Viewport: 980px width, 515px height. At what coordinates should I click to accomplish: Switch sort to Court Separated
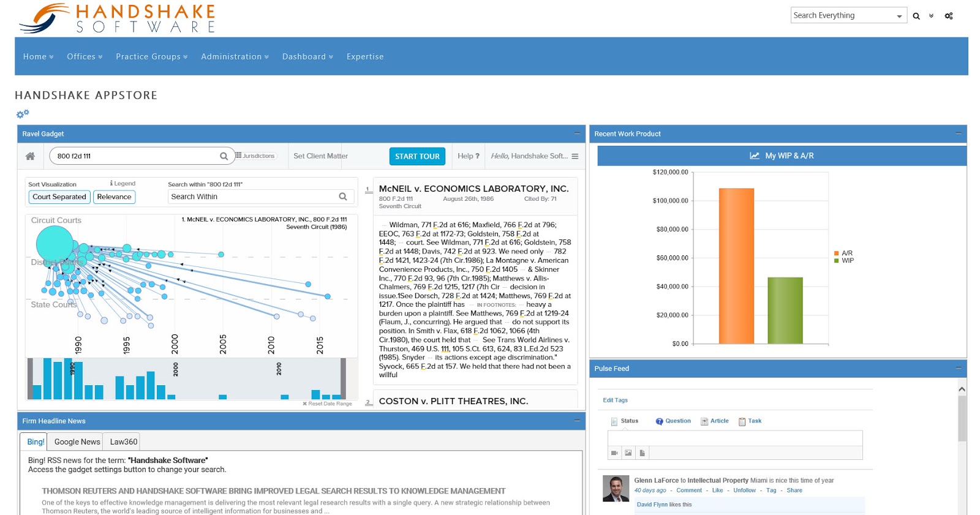pos(59,197)
